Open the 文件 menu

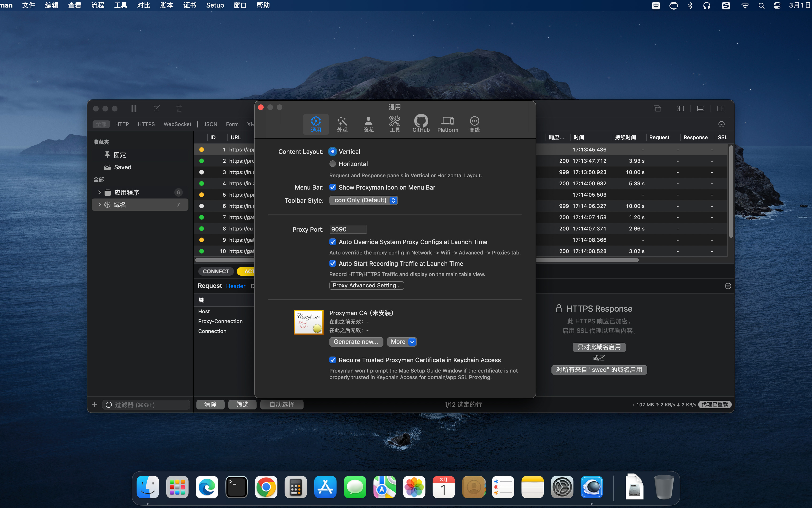click(x=28, y=5)
